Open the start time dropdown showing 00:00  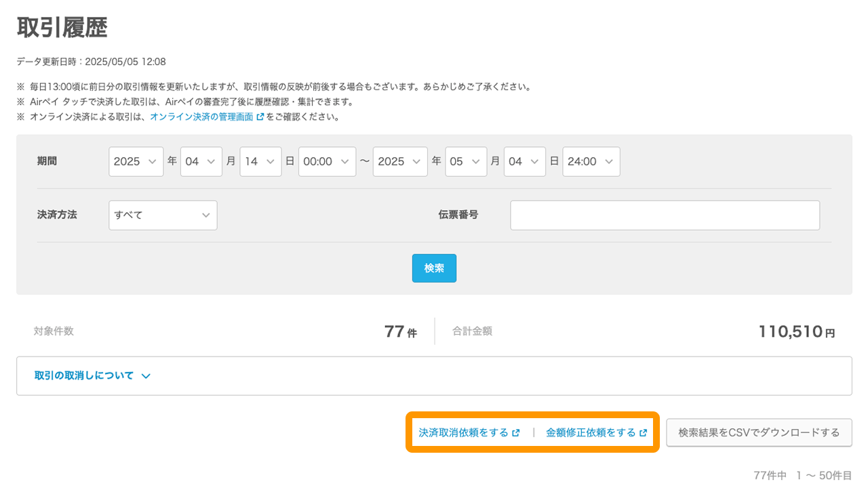(x=327, y=161)
